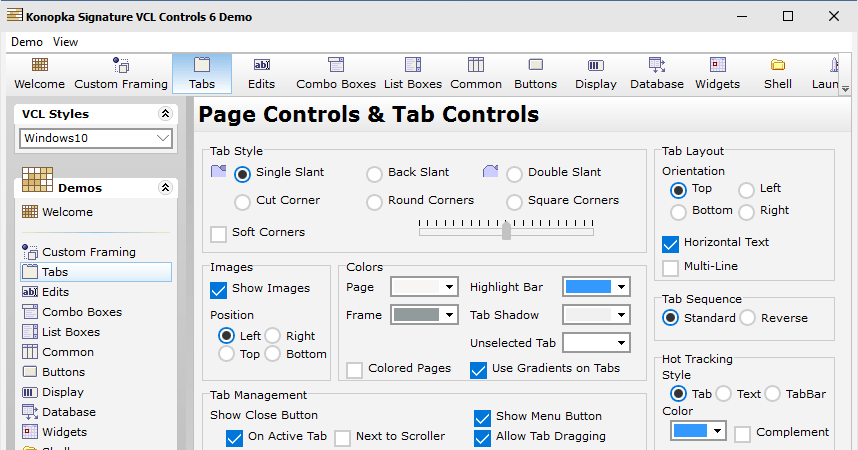The width and height of the screenshot is (858, 450).
Task: Uncheck the Show Images checkbox
Action: (x=218, y=290)
